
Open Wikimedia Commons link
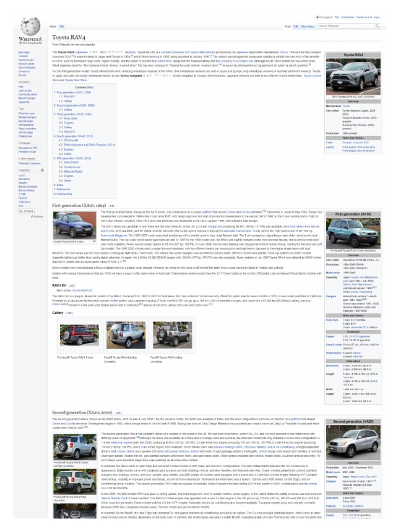[x=29, y=164]
